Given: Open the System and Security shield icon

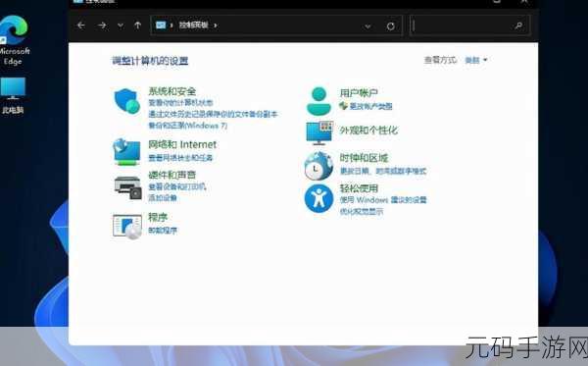Looking at the screenshot, I should pyautogui.click(x=127, y=101).
